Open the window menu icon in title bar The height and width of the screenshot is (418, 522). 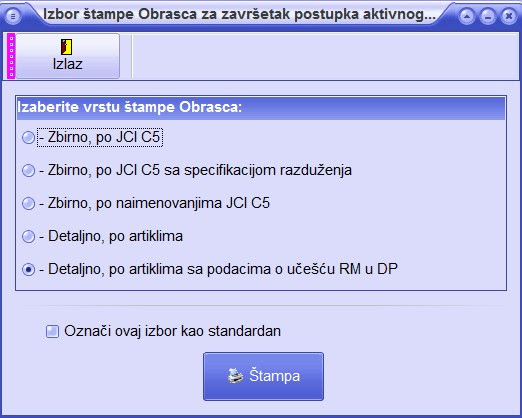13,15
